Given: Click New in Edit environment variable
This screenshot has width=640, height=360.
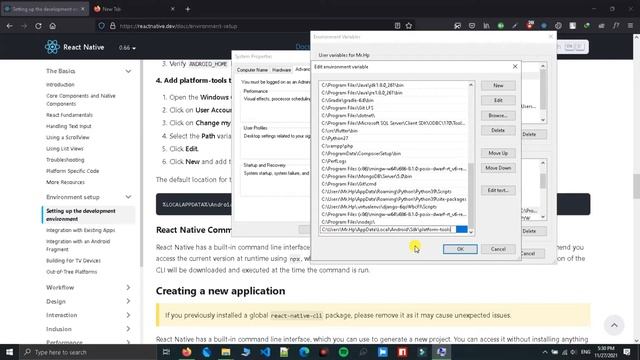Looking at the screenshot, I should (498, 85).
